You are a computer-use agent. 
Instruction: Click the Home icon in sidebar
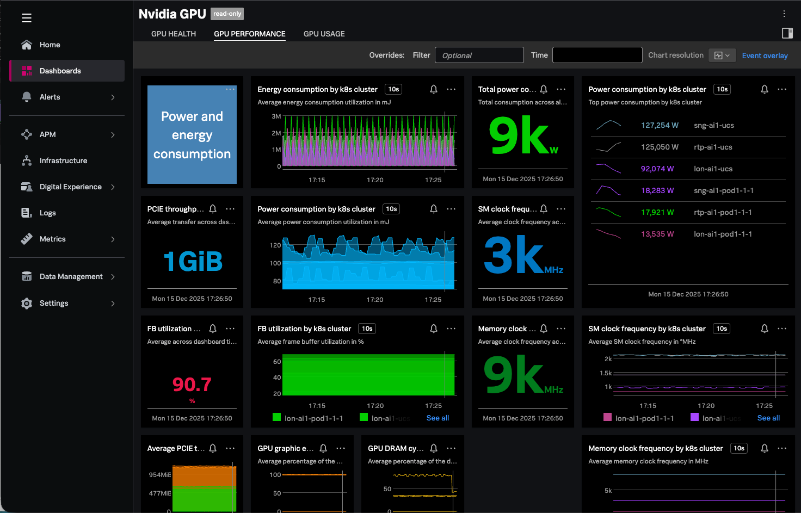[27, 45]
